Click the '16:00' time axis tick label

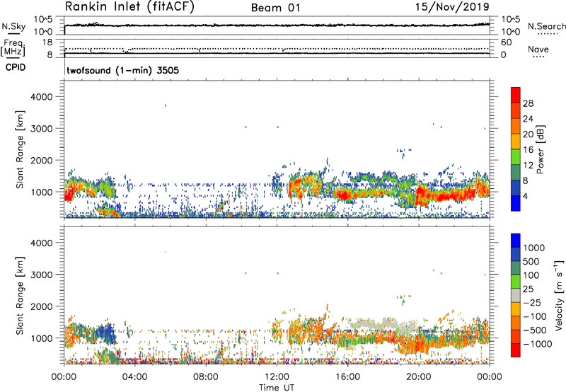pyautogui.click(x=347, y=377)
